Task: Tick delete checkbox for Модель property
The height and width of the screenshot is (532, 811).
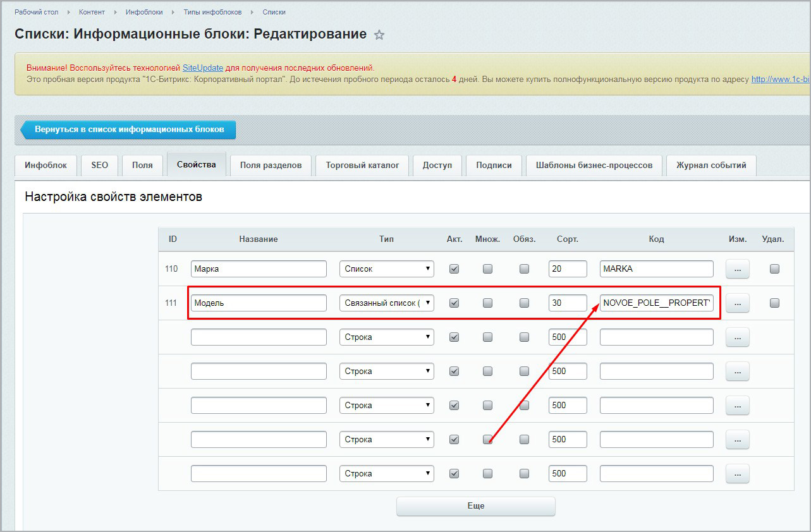Action: pyautogui.click(x=774, y=303)
